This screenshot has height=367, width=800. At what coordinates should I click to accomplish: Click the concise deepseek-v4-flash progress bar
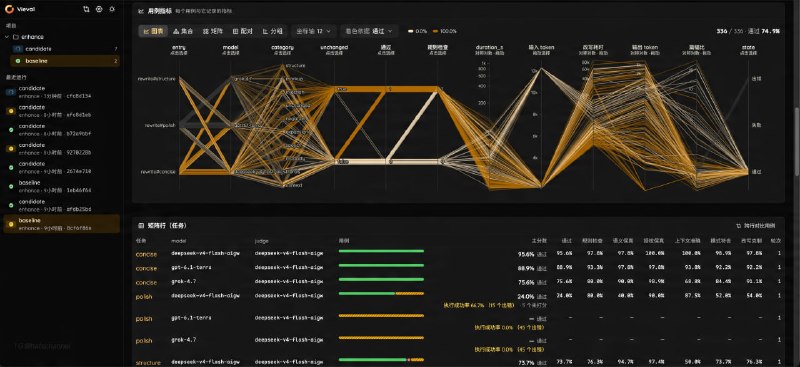pyautogui.click(x=381, y=251)
